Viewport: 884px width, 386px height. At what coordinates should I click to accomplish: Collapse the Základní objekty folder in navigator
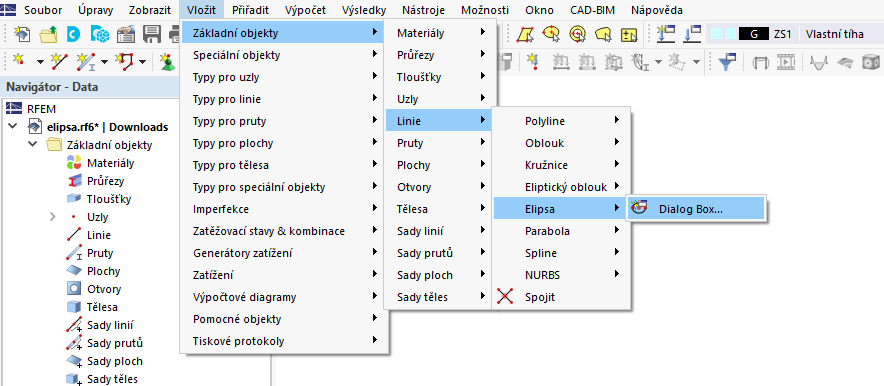point(33,145)
